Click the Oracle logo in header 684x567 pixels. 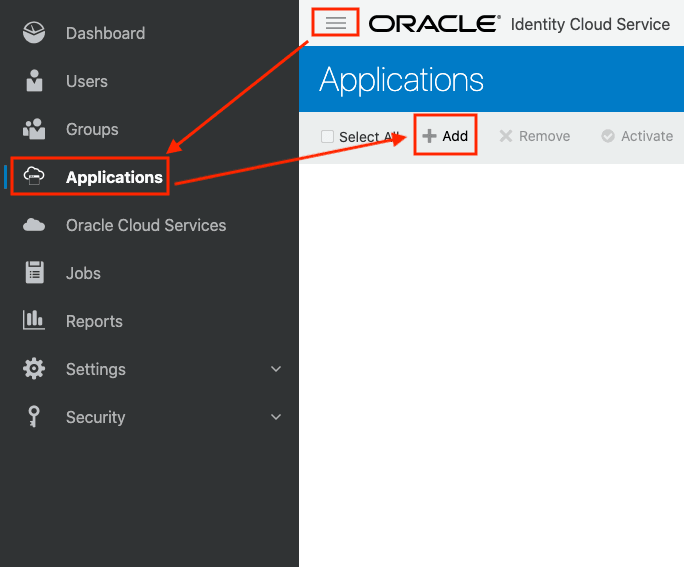pyautogui.click(x=434, y=24)
